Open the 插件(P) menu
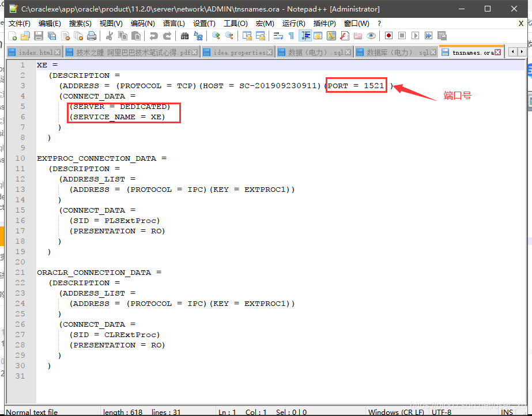The width and height of the screenshot is (532, 416). click(x=325, y=24)
